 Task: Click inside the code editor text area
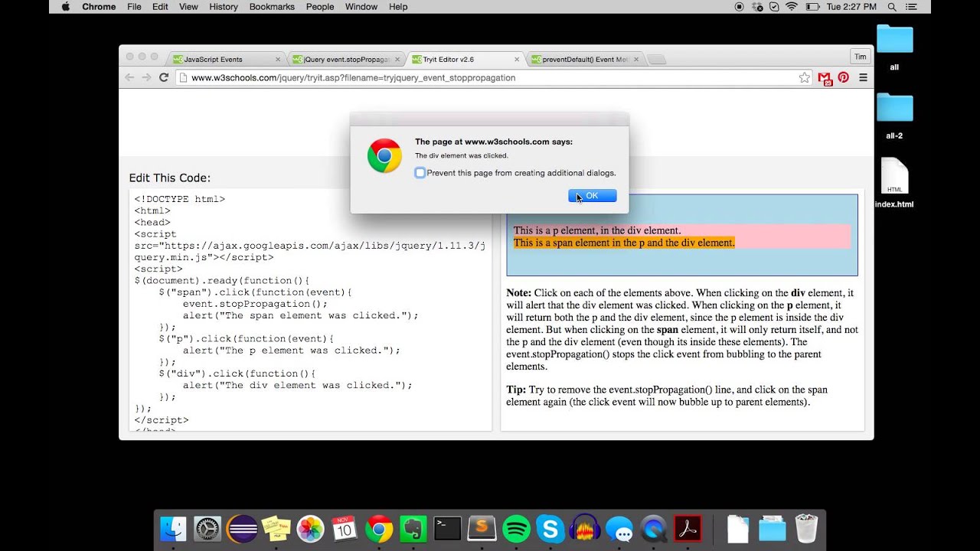310,310
